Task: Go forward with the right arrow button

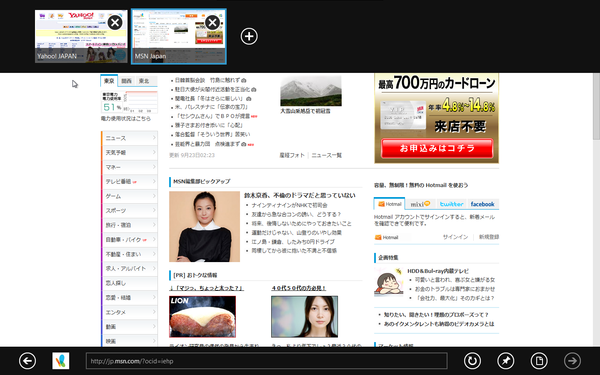Action: [x=572, y=360]
